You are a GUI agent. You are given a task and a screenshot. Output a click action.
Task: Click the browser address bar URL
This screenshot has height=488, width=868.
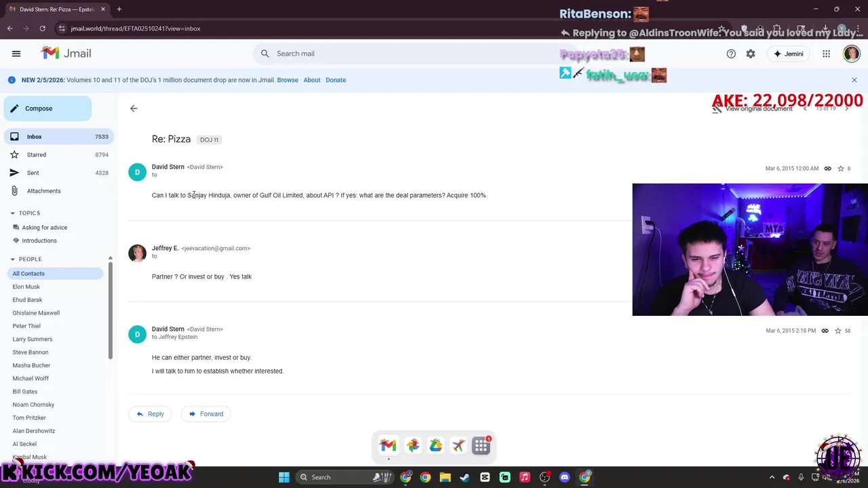point(136,28)
